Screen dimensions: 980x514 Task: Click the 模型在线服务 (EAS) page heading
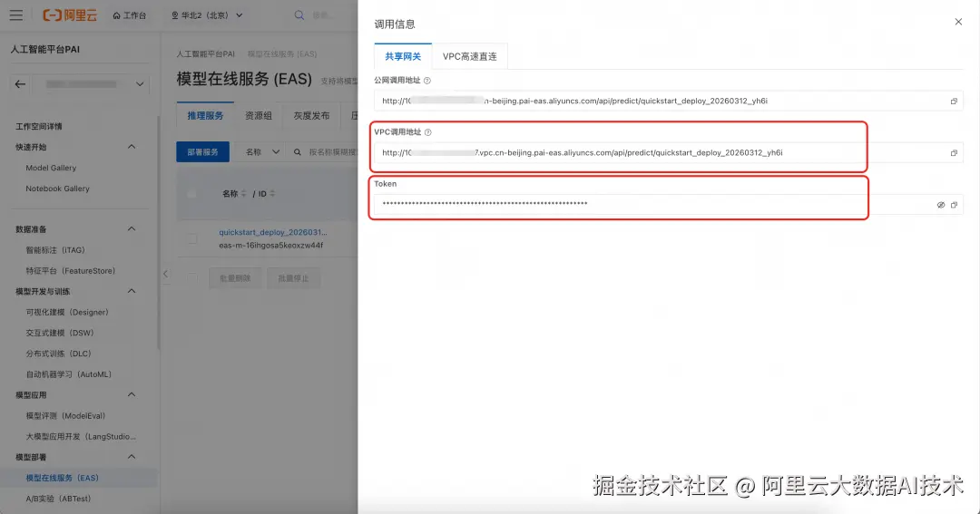click(x=244, y=79)
